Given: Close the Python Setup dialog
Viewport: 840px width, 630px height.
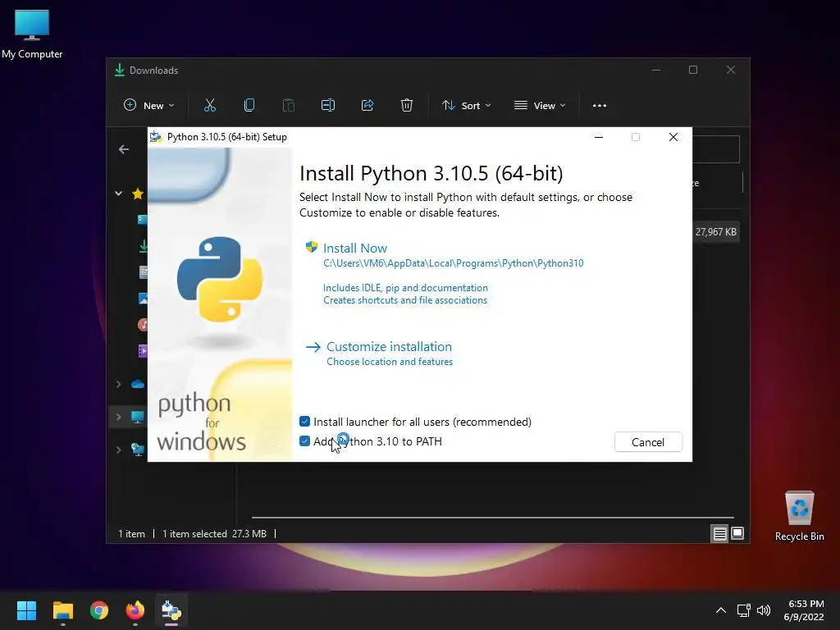Looking at the screenshot, I should tap(673, 137).
